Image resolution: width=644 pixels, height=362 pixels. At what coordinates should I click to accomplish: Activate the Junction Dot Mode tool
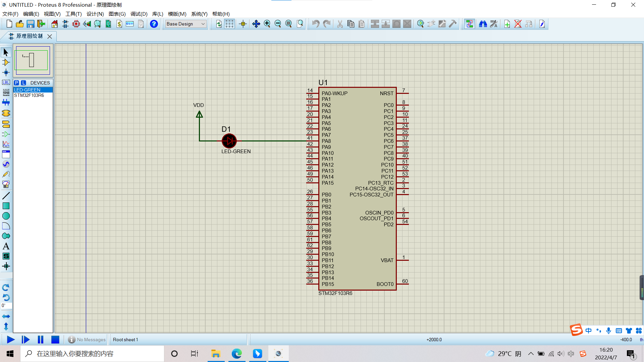6,72
